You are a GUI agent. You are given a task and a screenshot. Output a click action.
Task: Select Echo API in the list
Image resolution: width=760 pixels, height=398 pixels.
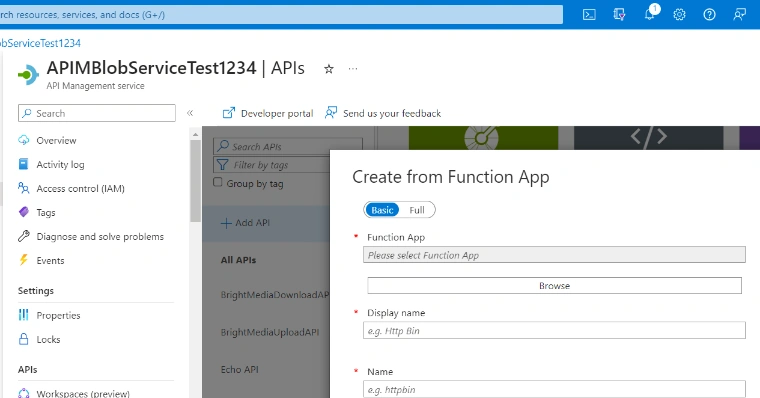click(x=239, y=369)
